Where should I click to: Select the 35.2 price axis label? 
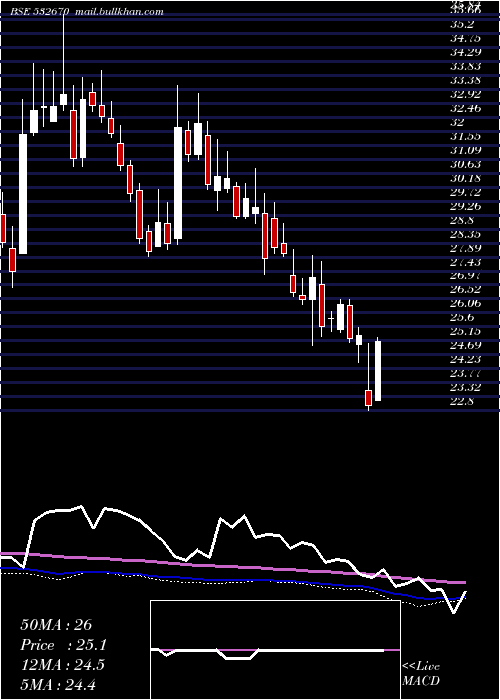pyautogui.click(x=462, y=24)
